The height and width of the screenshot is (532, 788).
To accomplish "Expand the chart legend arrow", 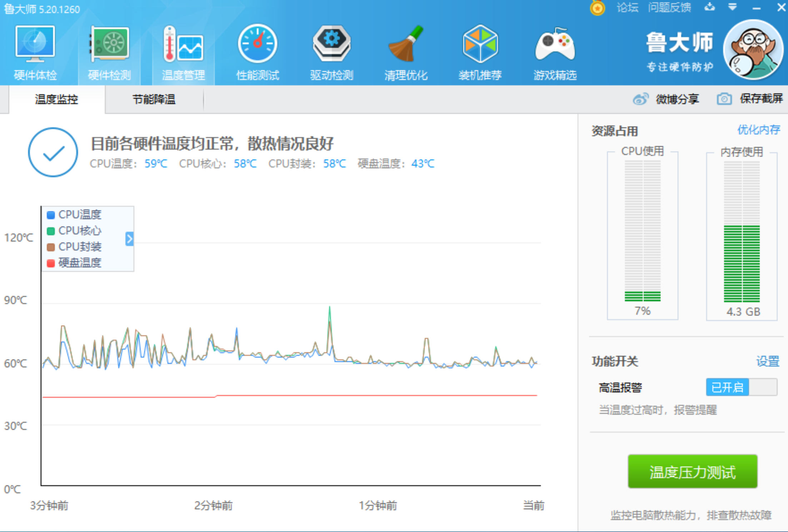I will pyautogui.click(x=129, y=239).
